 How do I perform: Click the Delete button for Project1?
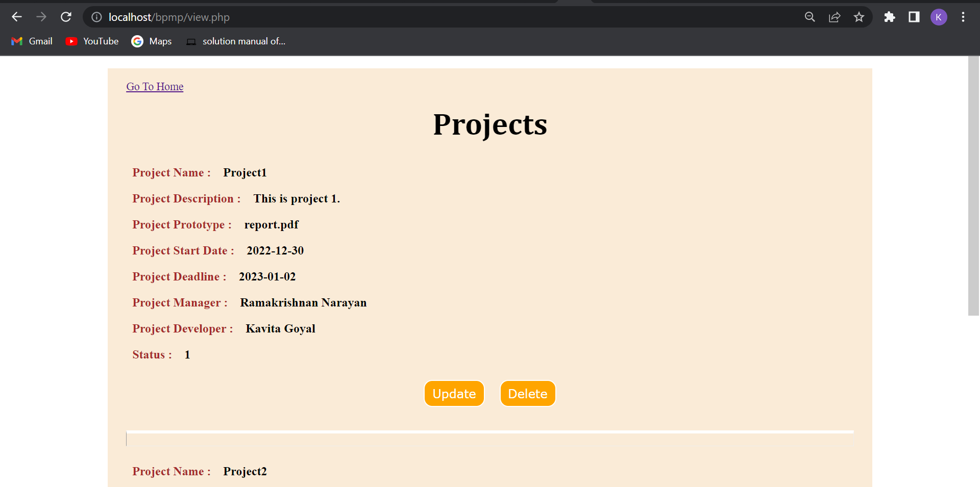527,393
